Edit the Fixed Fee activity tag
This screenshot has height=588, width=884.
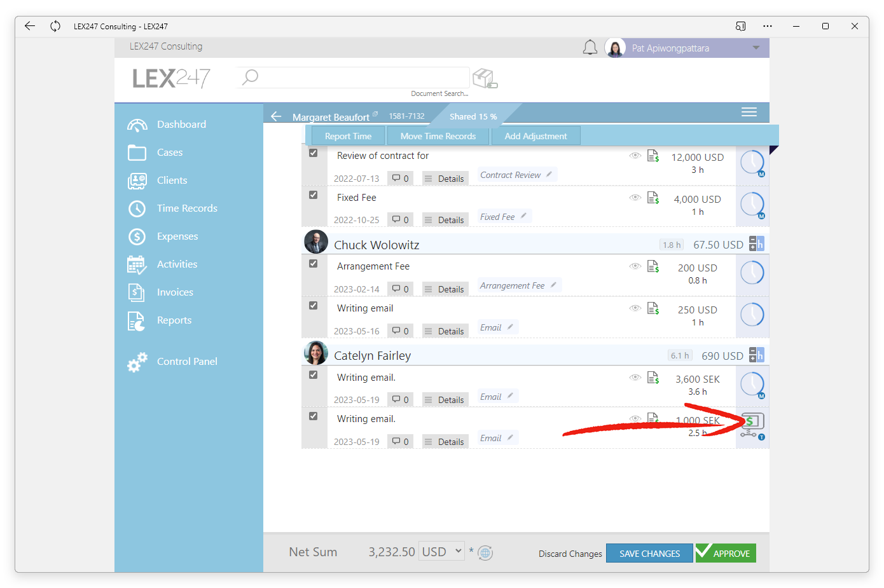(524, 216)
